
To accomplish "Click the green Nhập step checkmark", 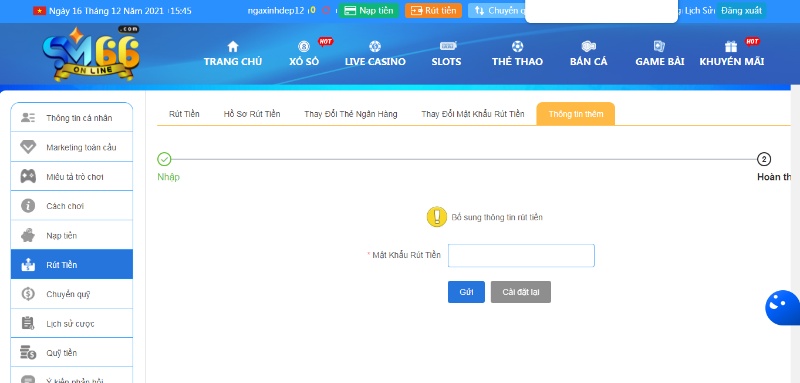I will [x=164, y=159].
